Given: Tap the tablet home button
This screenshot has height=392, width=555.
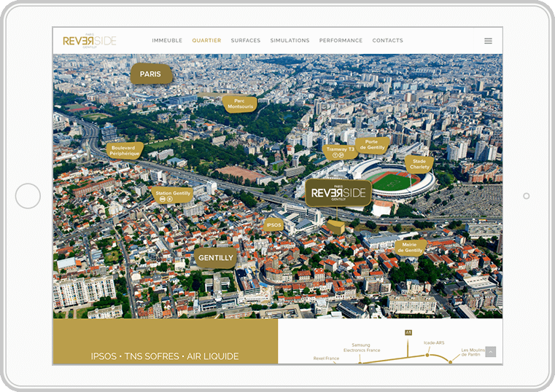Looking at the screenshot, I should coord(28,196).
